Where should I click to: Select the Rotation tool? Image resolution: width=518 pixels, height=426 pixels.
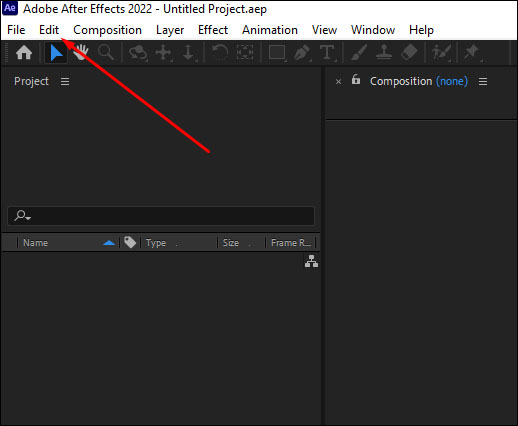220,53
